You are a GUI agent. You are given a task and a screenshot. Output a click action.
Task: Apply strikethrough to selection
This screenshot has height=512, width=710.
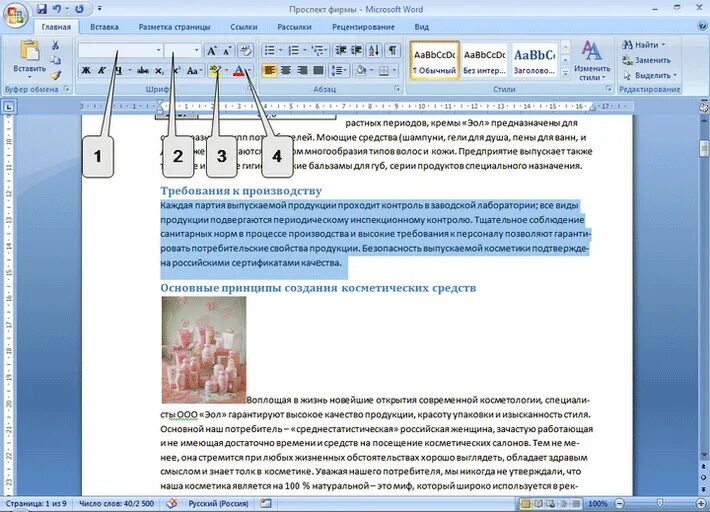143,71
